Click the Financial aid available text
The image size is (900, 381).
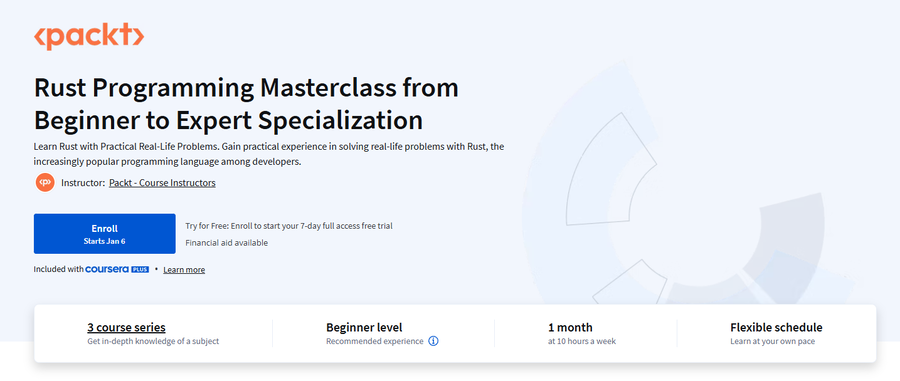coord(227,243)
